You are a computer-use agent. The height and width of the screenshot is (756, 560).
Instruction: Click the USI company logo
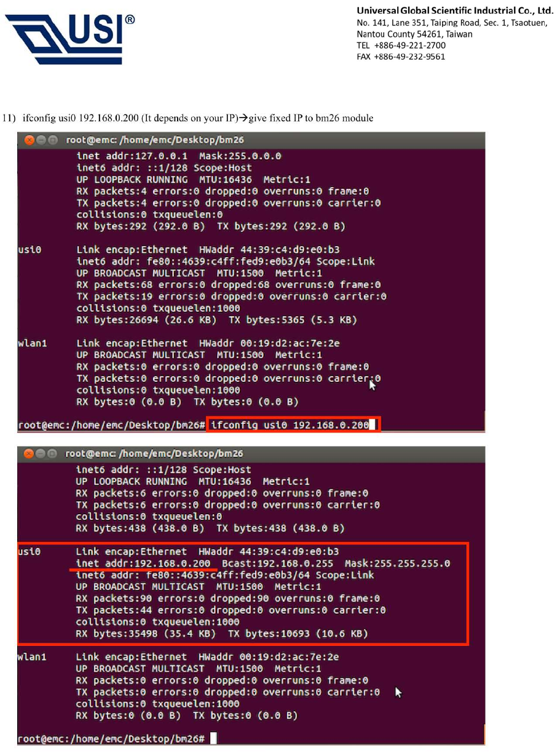click(69, 40)
